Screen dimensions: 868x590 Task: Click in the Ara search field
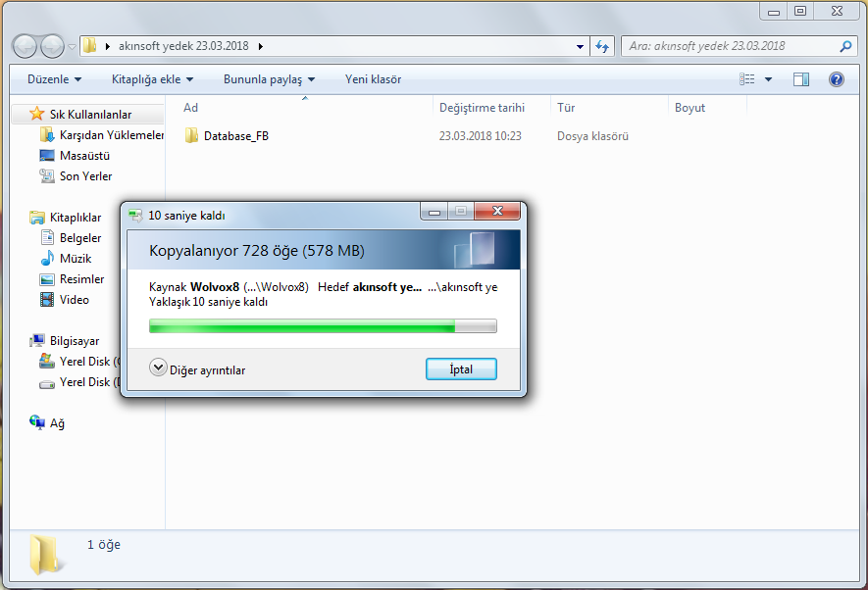731,46
